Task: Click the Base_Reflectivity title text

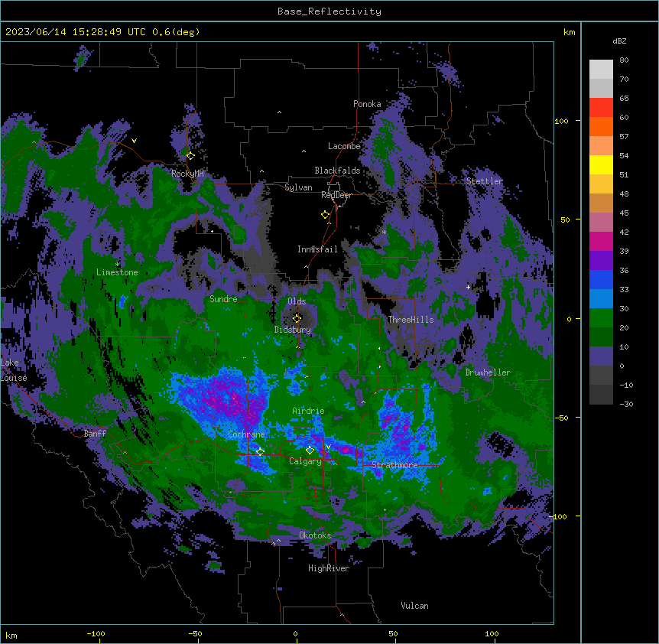Action: pos(329,11)
